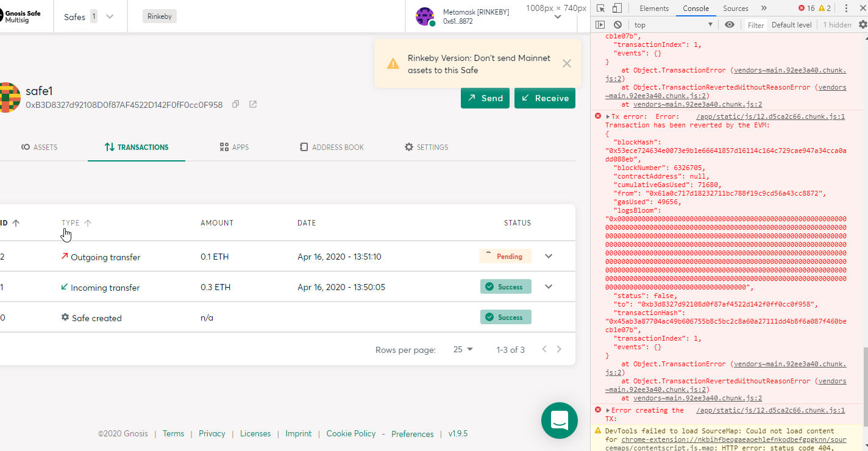This screenshot has height=451, width=868.
Task: Open the Imprint link
Action: point(299,434)
